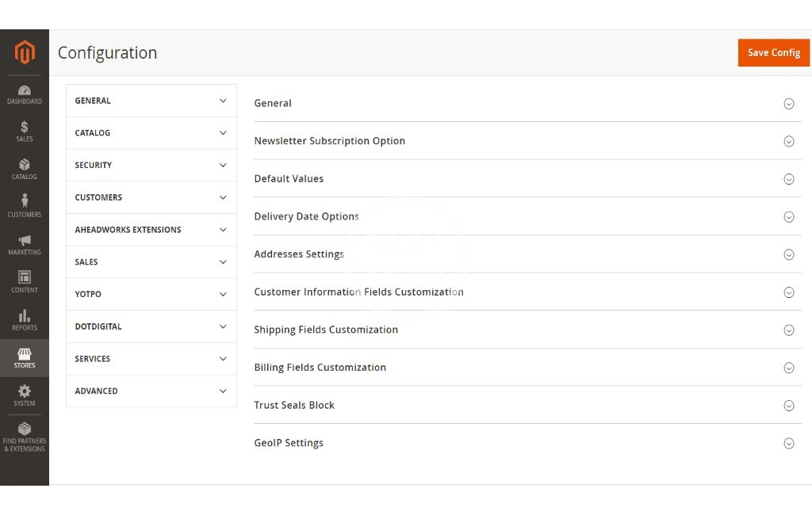The image size is (812, 515).
Task: Click the Save Config button
Action: point(773,52)
